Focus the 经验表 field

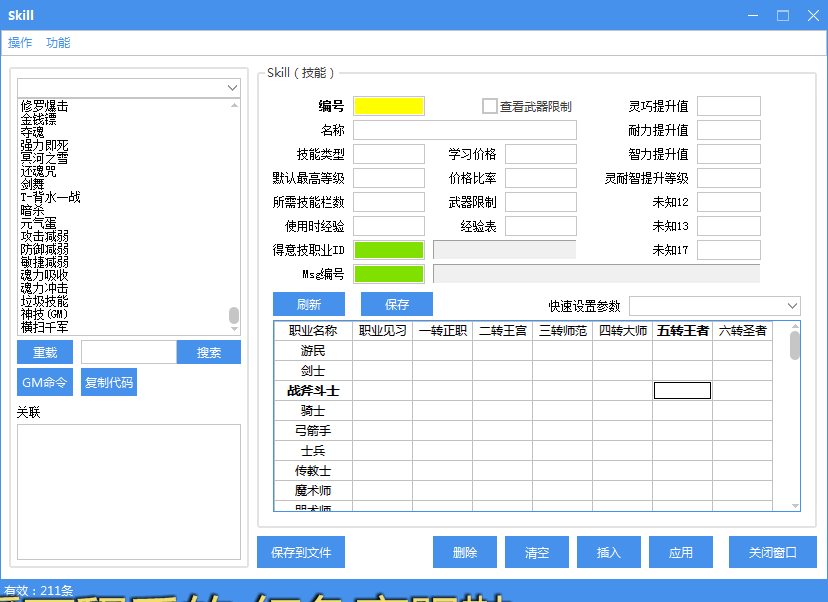(541, 226)
